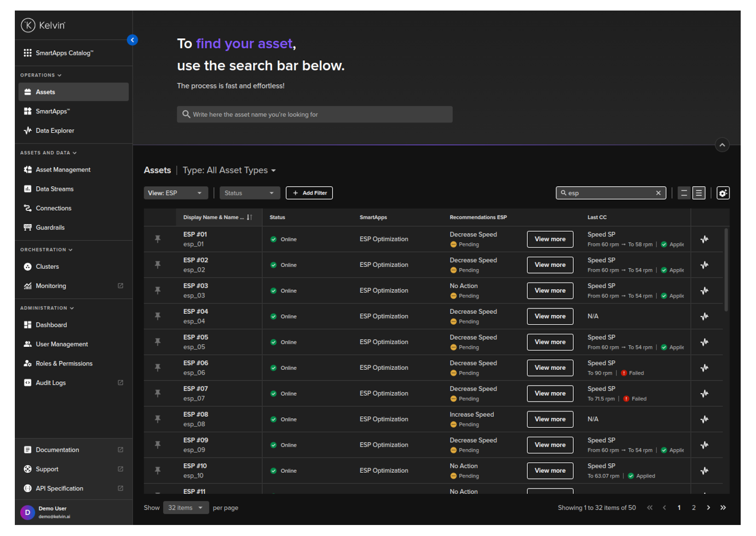Click the table settings gear icon
756x536 pixels.
click(723, 193)
